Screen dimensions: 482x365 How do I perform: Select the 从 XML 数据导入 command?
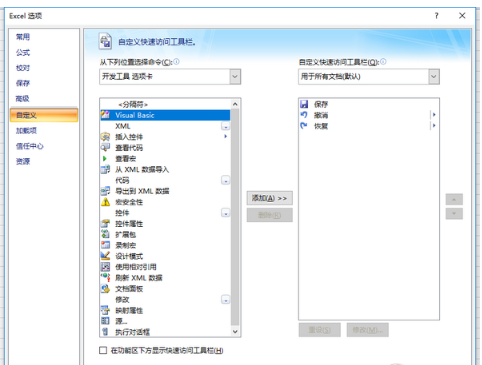coord(165,170)
